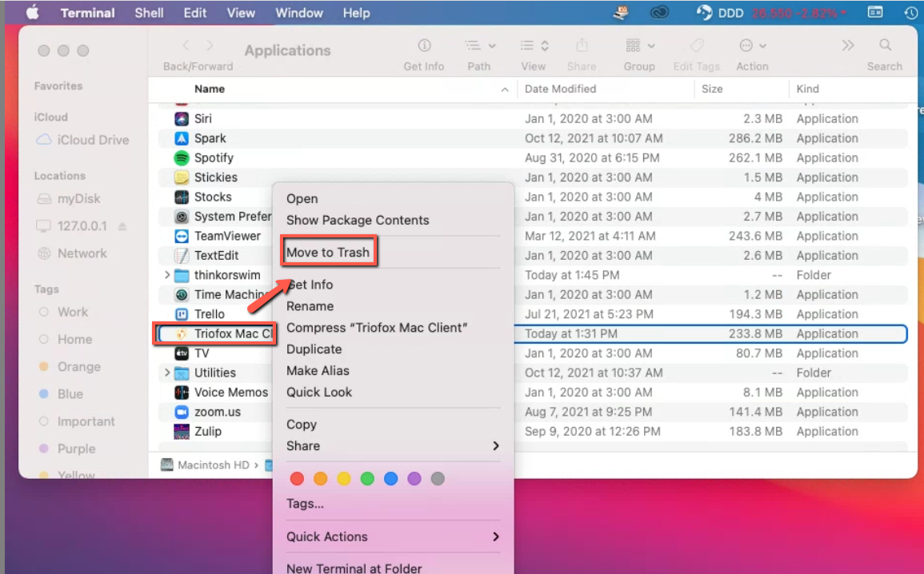
Task: Go back with the Back arrow
Action: click(x=186, y=46)
